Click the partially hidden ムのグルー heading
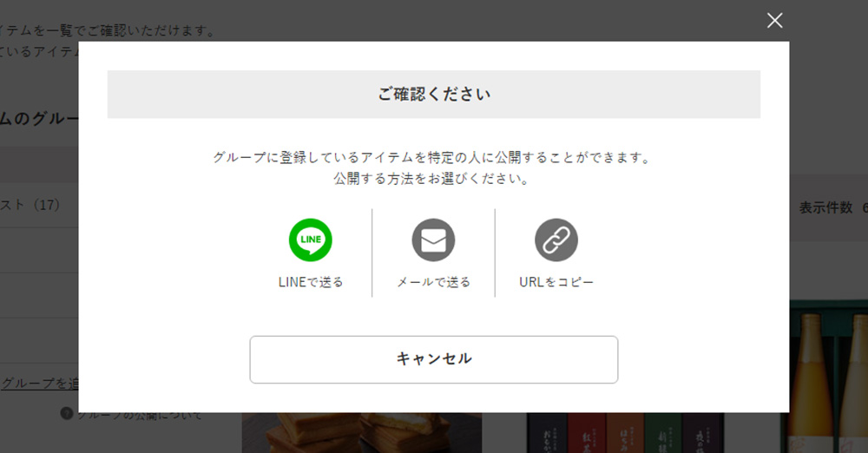 click(39, 118)
